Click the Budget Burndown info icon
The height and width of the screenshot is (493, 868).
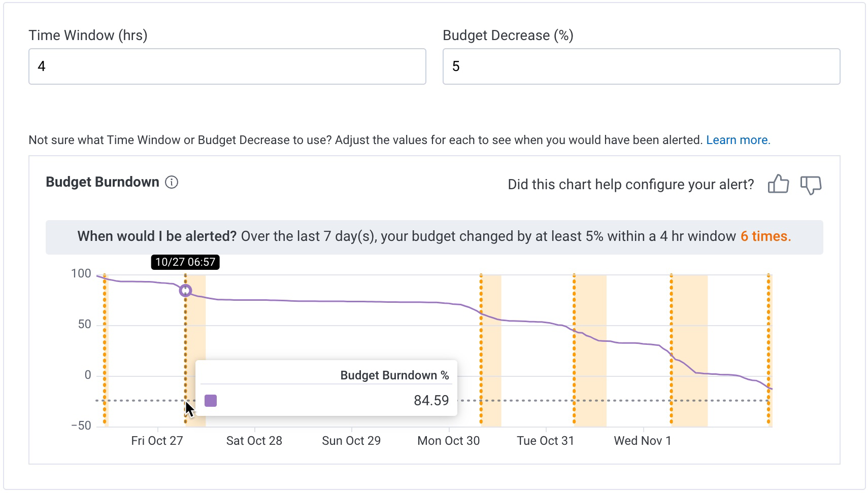[x=172, y=182]
